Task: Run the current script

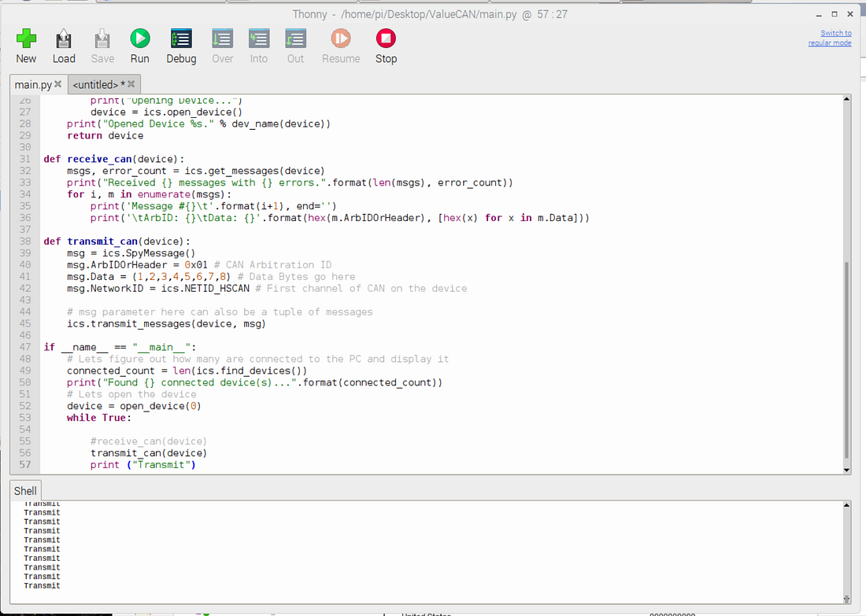Action: [x=139, y=38]
